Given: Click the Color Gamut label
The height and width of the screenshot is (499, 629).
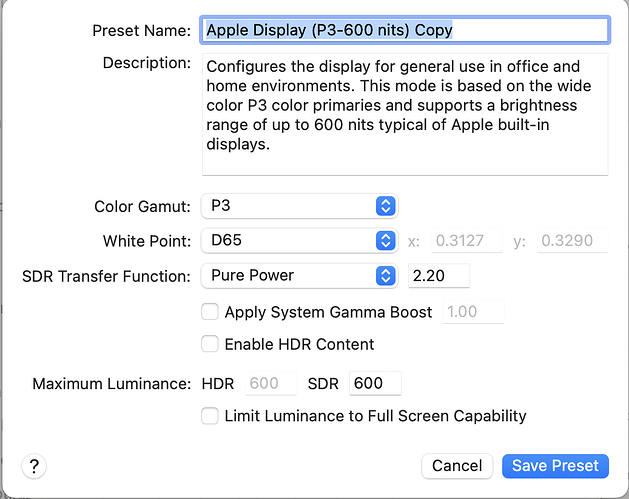Looking at the screenshot, I should pyautogui.click(x=142, y=207).
